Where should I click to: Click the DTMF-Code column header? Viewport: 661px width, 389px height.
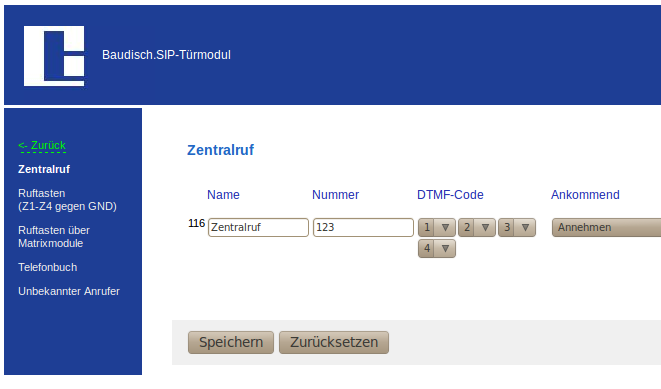coord(450,195)
